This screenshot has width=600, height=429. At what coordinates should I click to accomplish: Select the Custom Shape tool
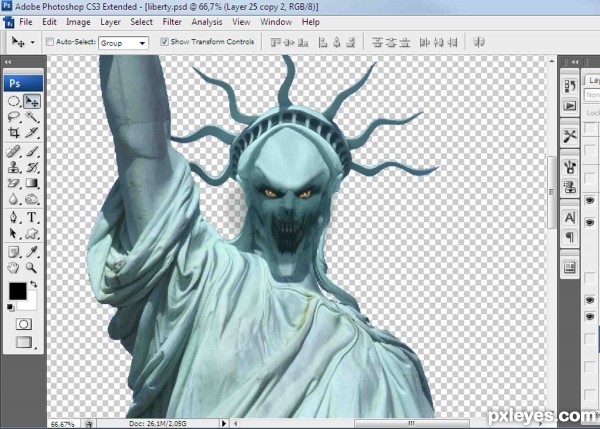(31, 233)
